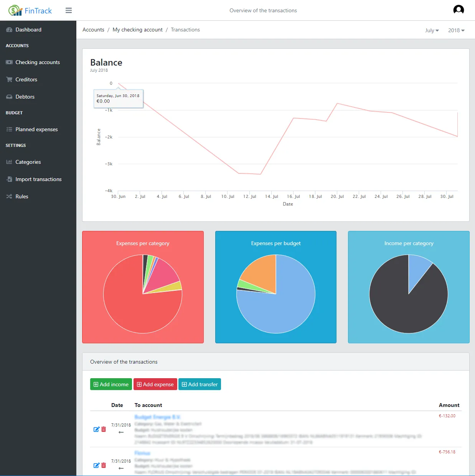The height and width of the screenshot is (476, 475).
Task: Select the Import transactions icon
Action: 9,179
